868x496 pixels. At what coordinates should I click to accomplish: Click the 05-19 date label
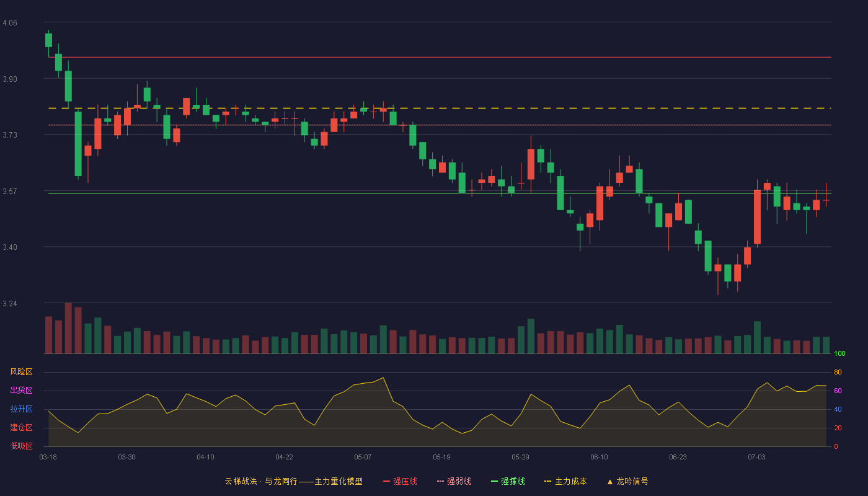pyautogui.click(x=441, y=457)
